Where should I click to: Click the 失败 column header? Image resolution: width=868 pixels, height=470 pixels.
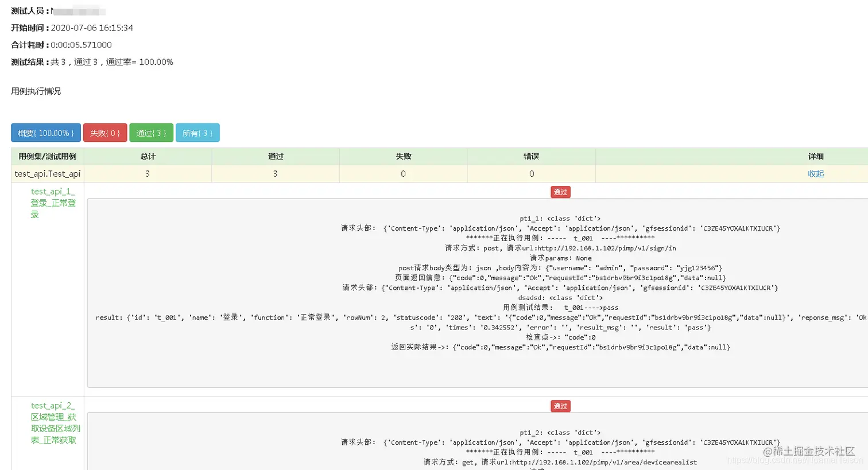[x=404, y=156]
